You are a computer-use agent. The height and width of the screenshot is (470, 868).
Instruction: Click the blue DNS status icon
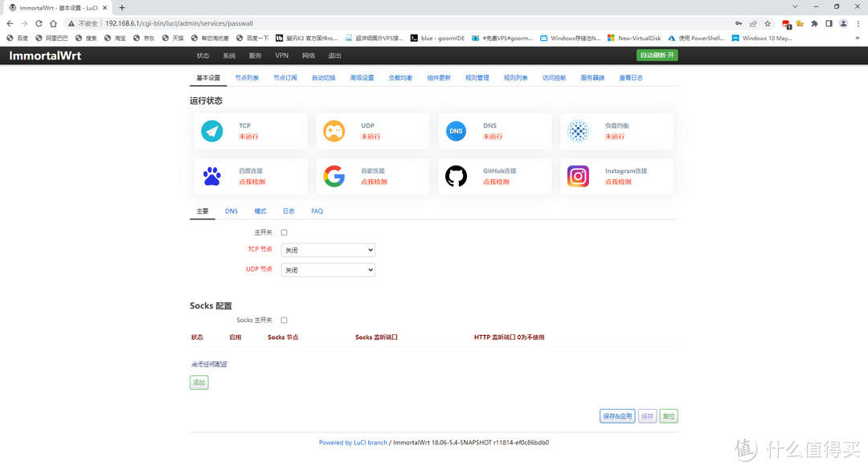click(x=456, y=131)
